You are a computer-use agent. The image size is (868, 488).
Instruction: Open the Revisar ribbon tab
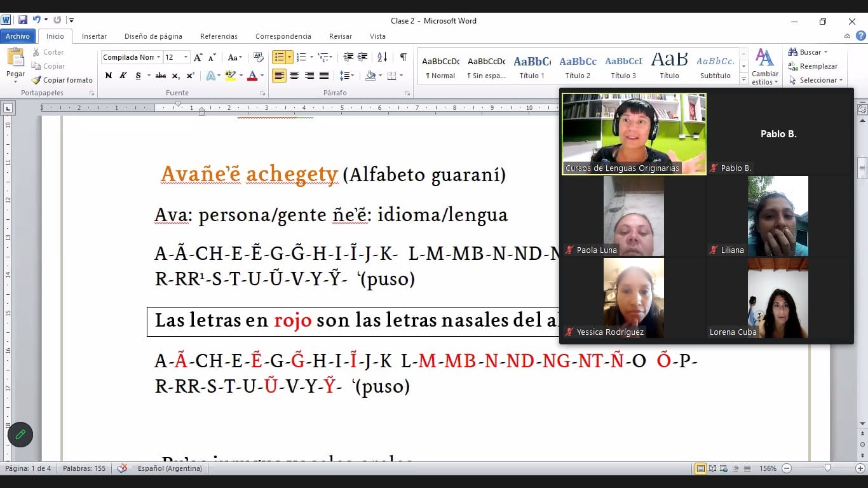(340, 36)
